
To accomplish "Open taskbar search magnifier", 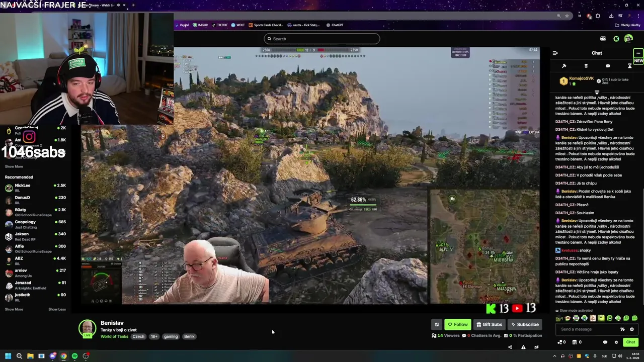I will (19, 356).
